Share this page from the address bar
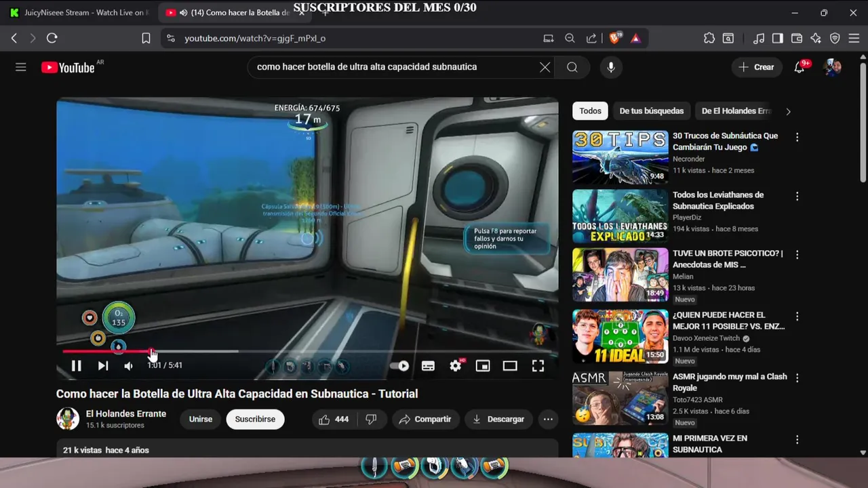This screenshot has width=868, height=488. point(591,39)
